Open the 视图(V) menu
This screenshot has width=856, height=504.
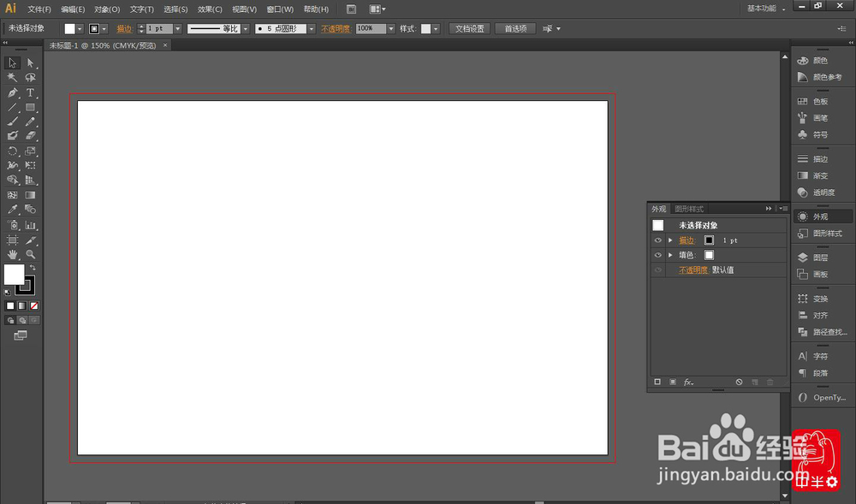[244, 9]
